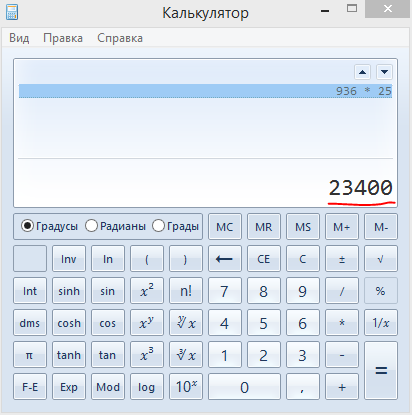Click the cos button
412x415 pixels.
(x=108, y=323)
